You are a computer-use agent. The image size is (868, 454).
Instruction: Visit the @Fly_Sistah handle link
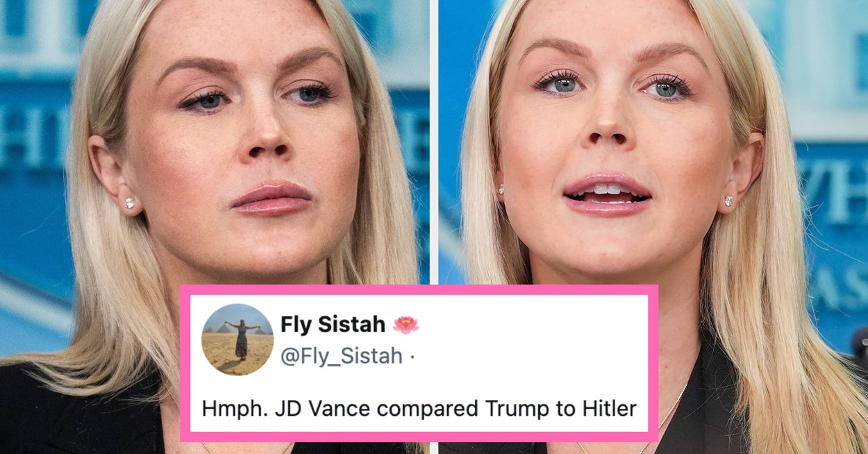[341, 356]
